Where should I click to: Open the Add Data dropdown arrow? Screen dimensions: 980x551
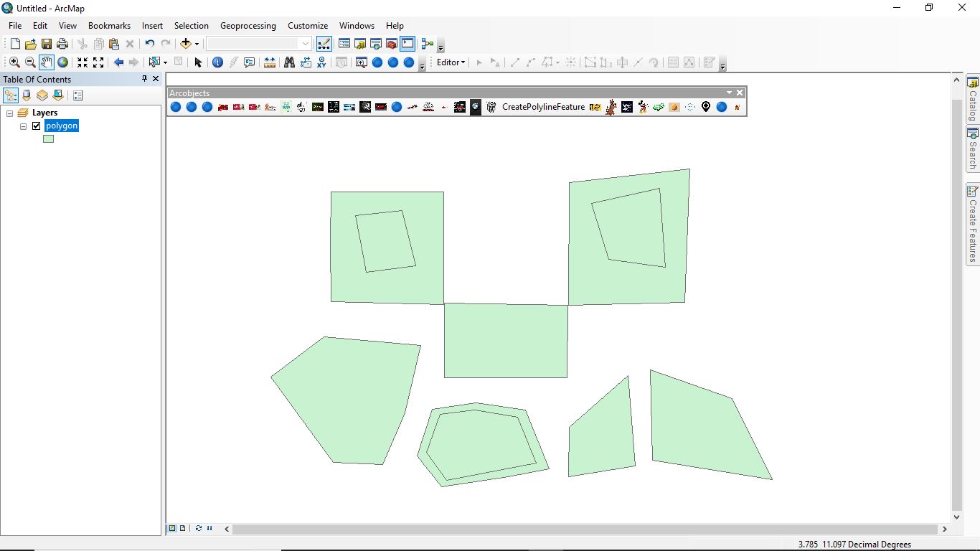[197, 44]
